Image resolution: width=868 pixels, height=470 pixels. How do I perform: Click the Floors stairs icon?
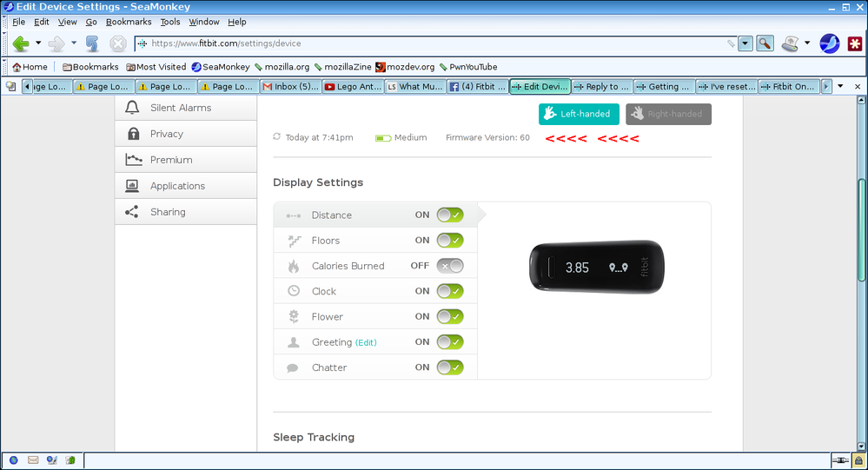[294, 241]
